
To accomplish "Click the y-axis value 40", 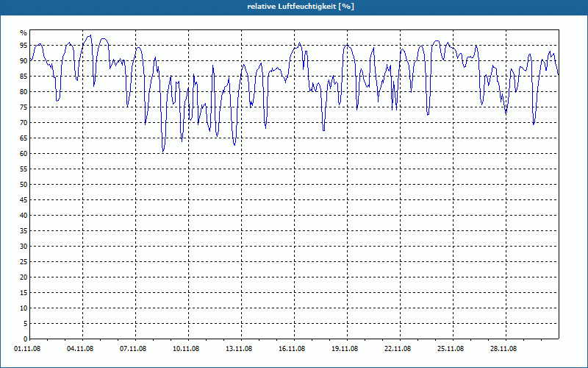I will pos(24,215).
